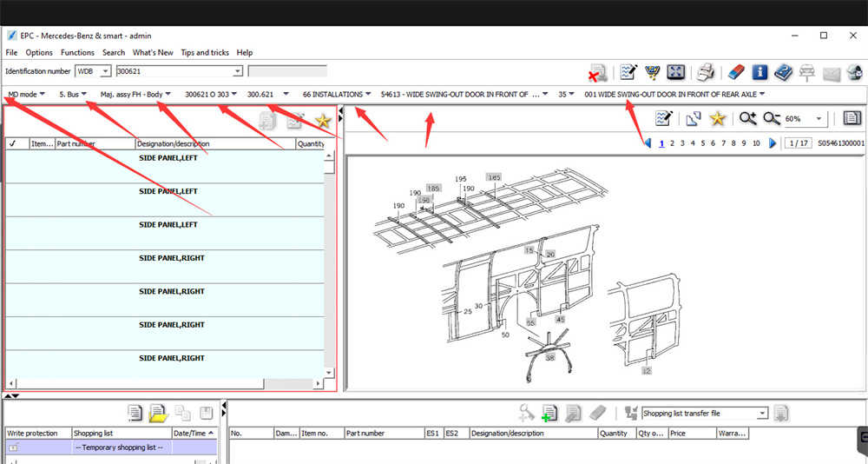Click the shopping cart icon
The height and width of the screenshot is (464, 868).
pos(651,73)
